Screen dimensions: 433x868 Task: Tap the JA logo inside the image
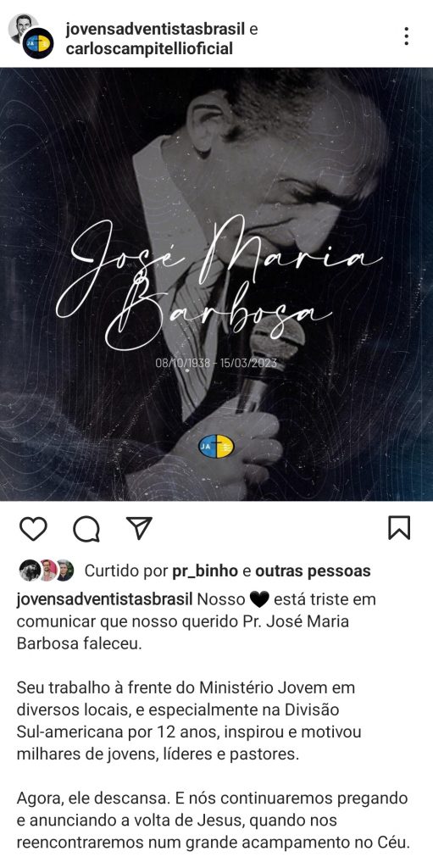coord(217,446)
